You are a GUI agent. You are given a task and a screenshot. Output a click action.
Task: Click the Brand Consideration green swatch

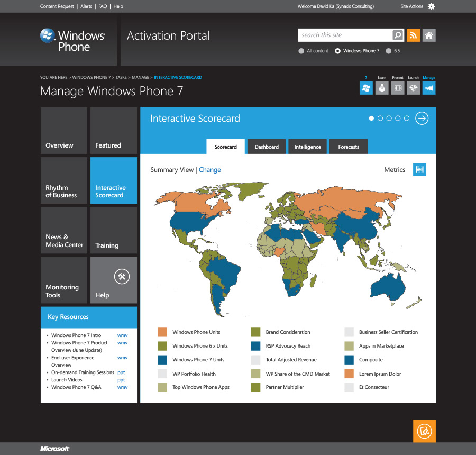click(x=256, y=332)
